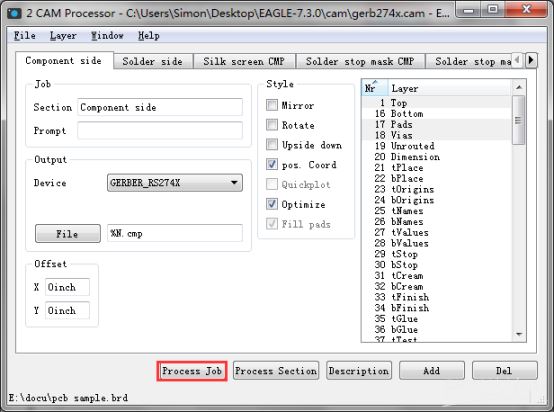This screenshot has height=412, width=554.
Task: Select layer 34 bFinish
Action: pyautogui.click(x=437, y=308)
